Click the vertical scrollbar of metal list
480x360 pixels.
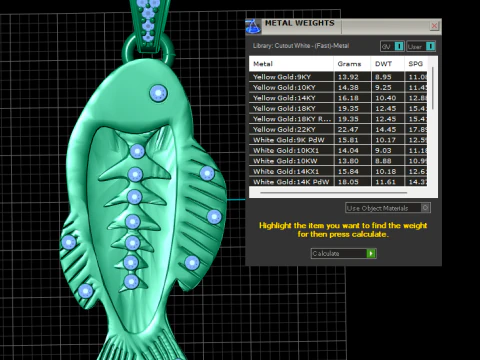click(433, 88)
